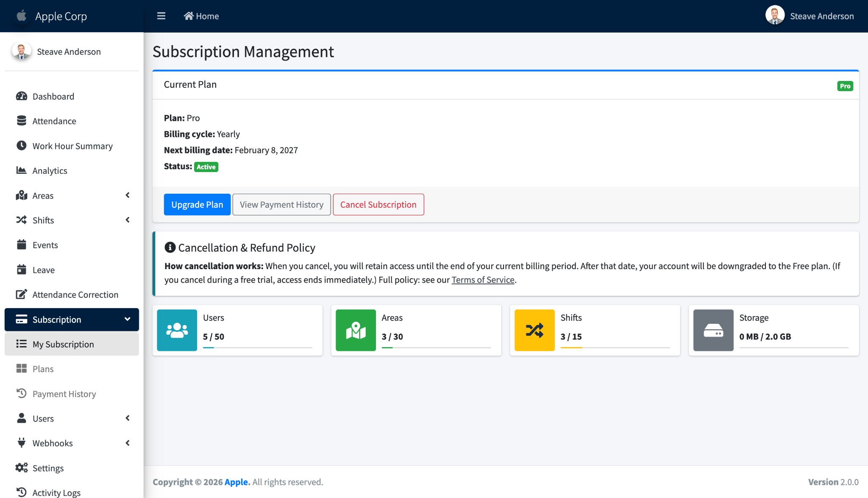Screen dimensions: 868x498
Task: Click the green Areas map icon
Action: pyautogui.click(x=356, y=330)
